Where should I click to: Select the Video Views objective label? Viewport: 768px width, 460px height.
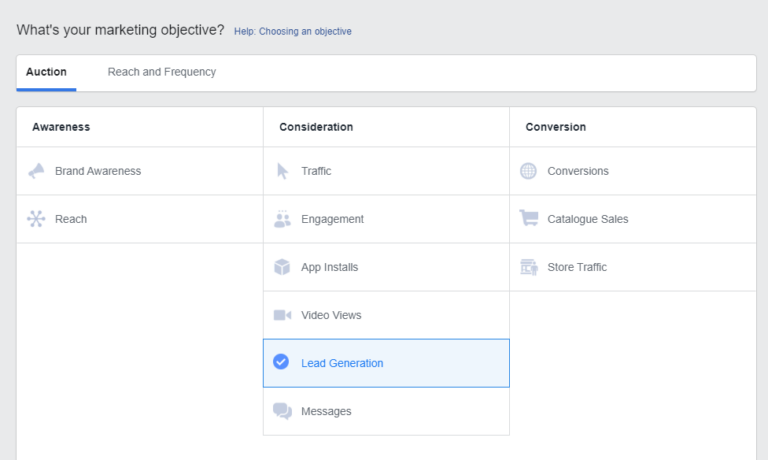331,315
